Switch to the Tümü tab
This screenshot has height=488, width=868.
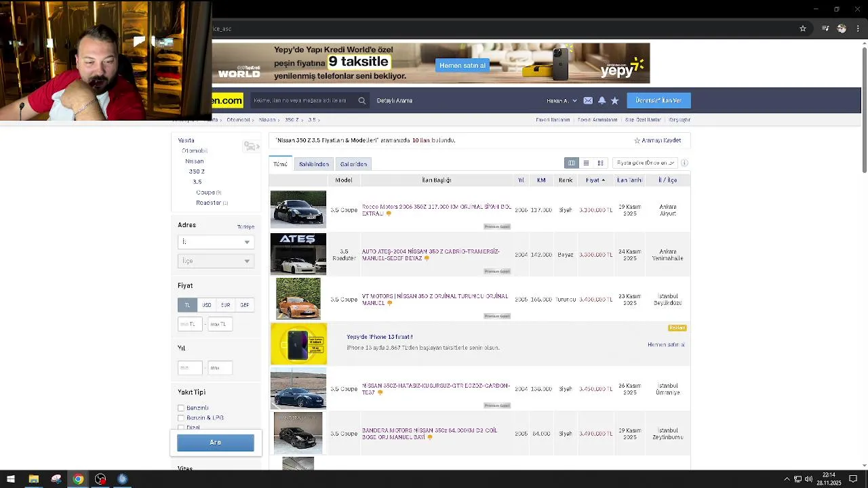[280, 164]
